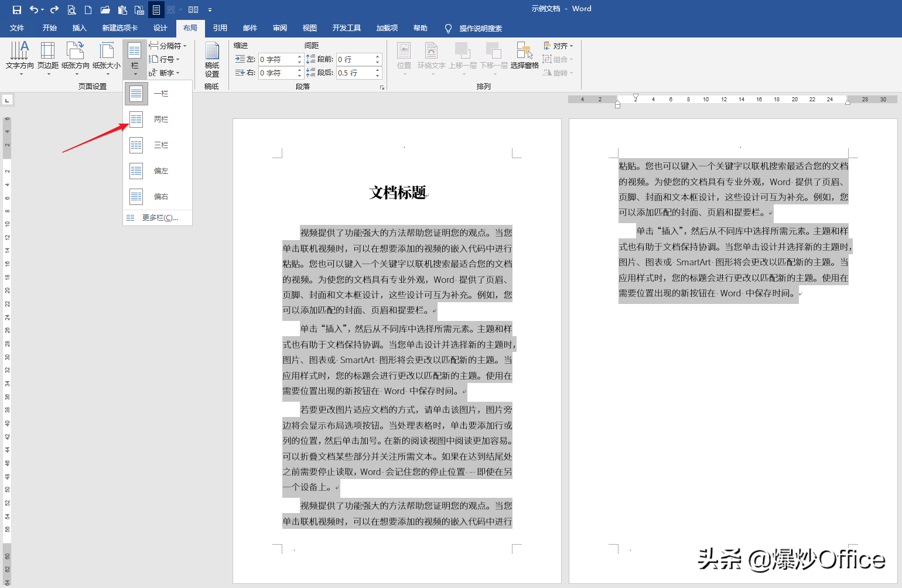Click the 布局 layout tab

tap(190, 28)
